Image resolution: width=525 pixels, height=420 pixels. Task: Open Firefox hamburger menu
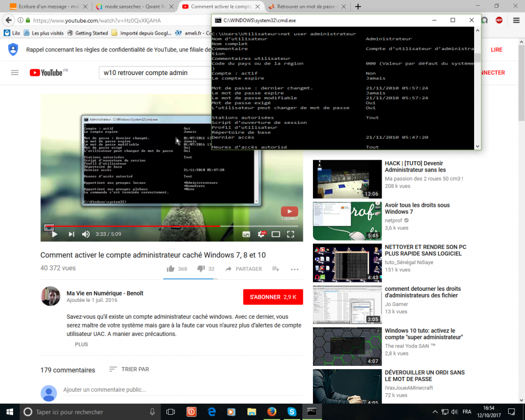click(516, 20)
